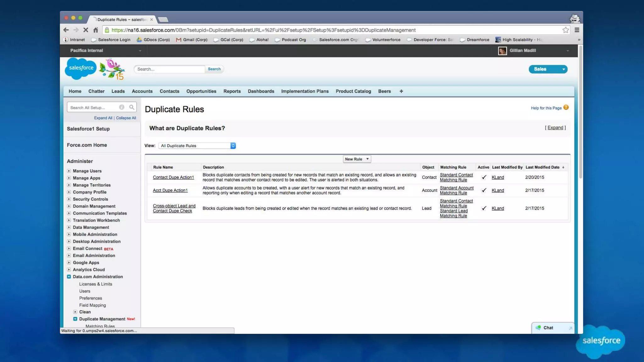Expand the Manage Users tree node
Viewport: 644px width, 362px height.
[x=69, y=171]
